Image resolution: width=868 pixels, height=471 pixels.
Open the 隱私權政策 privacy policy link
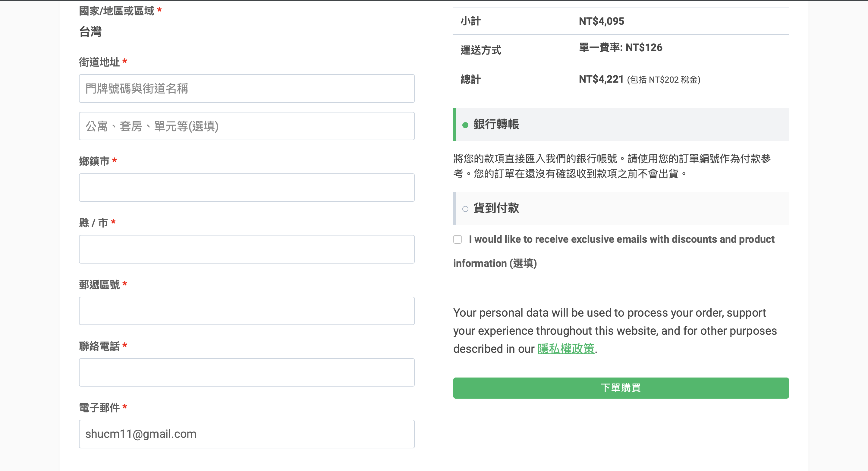click(x=566, y=349)
